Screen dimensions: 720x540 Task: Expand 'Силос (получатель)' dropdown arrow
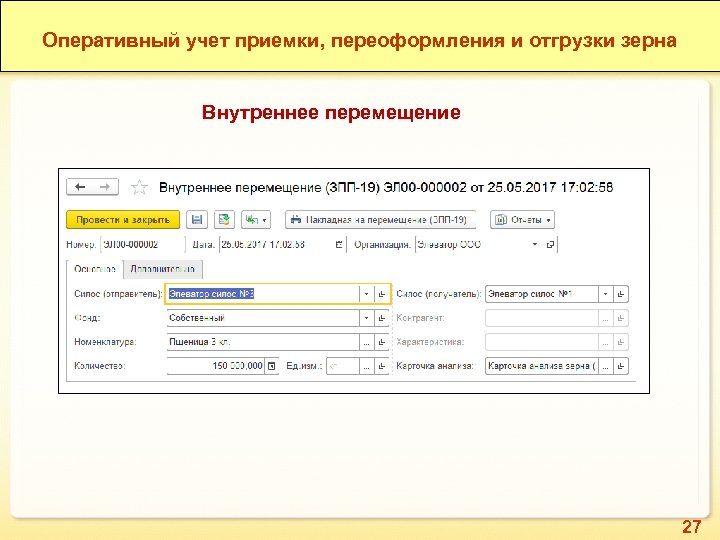pos(605,294)
